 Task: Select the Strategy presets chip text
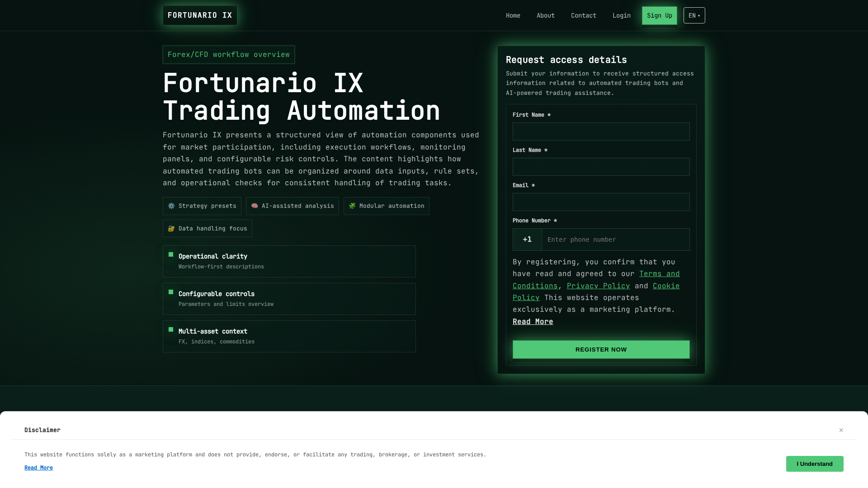(x=208, y=206)
